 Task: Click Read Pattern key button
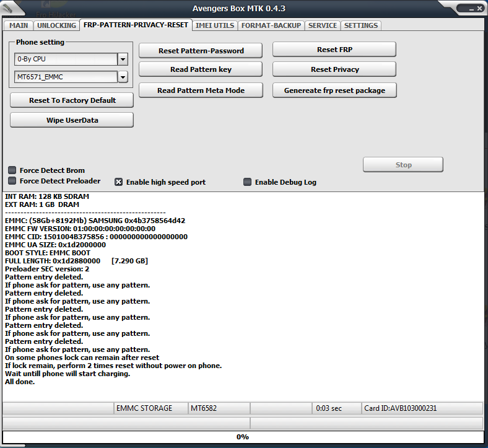[201, 69]
